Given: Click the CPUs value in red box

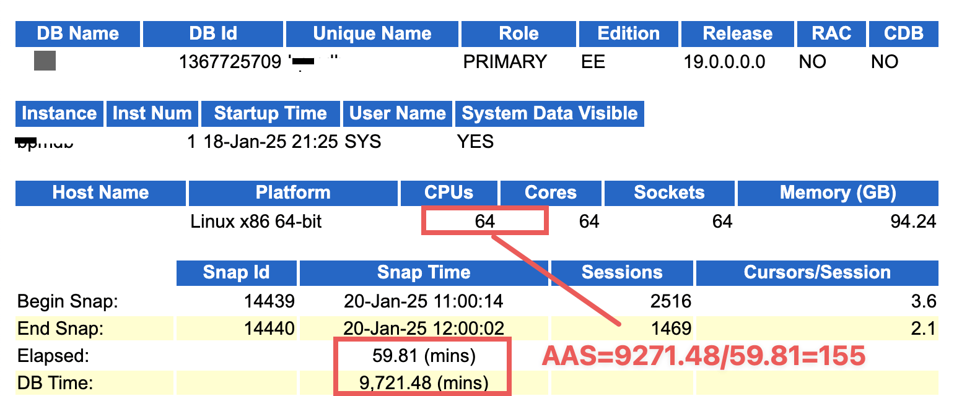Looking at the screenshot, I should pos(484,222).
